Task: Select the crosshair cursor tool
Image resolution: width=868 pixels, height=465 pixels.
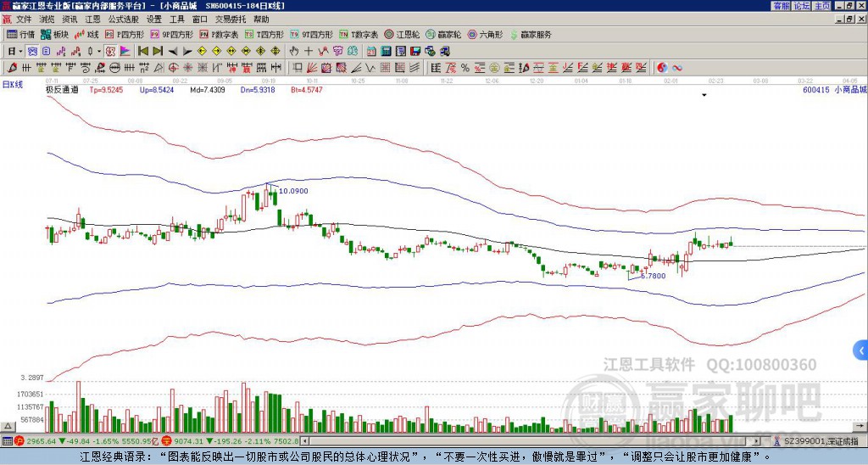Action: click(x=309, y=52)
